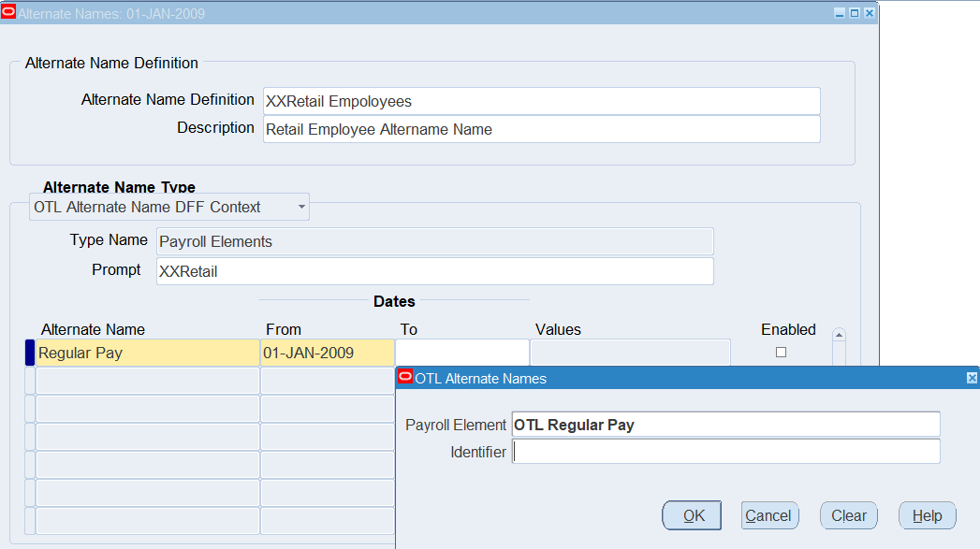Toggle the Enabled checkbox for Regular Pay
The image size is (980, 549).
click(781, 353)
